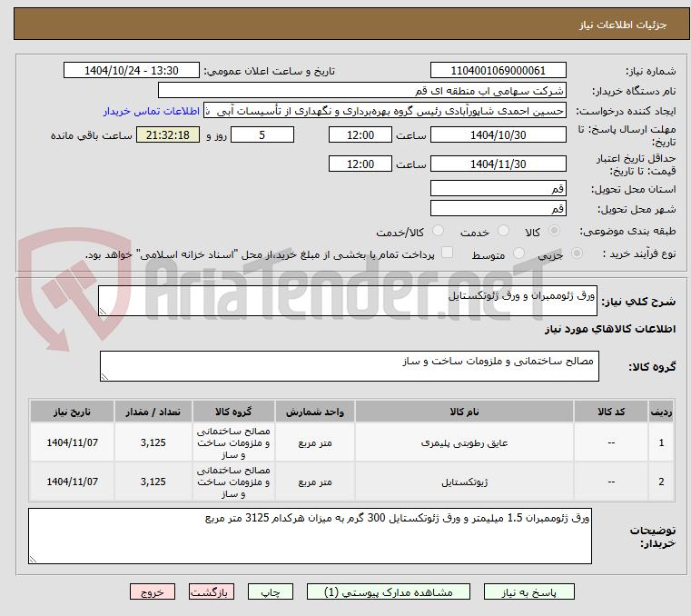Click the quantity 3,125 in row 2
The width and height of the screenshot is (691, 616).
pyautogui.click(x=153, y=482)
